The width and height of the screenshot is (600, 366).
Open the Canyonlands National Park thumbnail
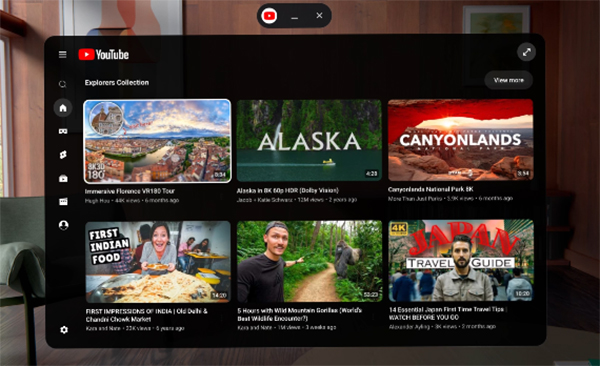460,140
